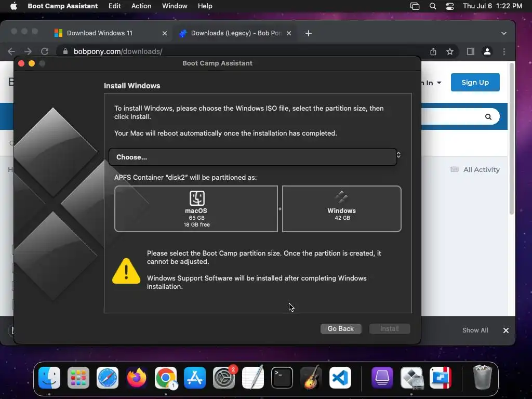Viewport: 532px width, 399px height.
Task: Launch Terminal from the Dock
Action: point(282,378)
